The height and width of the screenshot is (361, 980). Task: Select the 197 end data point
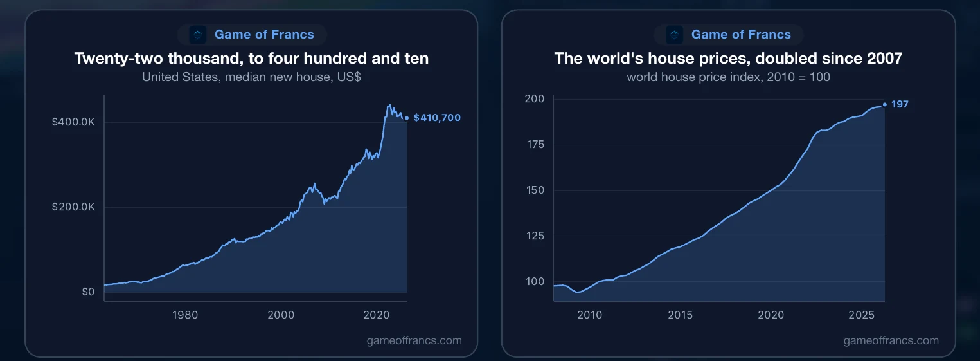(885, 104)
